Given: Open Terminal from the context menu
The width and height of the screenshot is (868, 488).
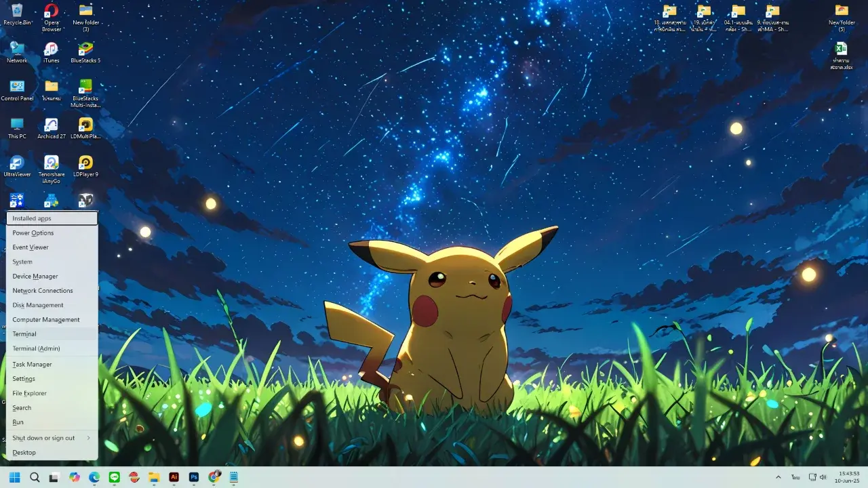Looking at the screenshot, I should click(x=52, y=334).
